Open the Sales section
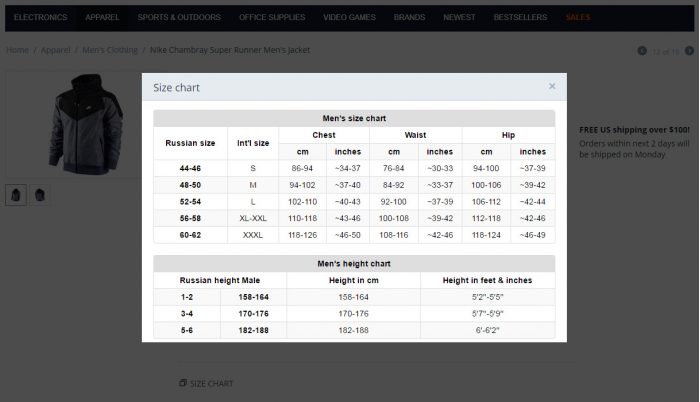This screenshot has height=402, width=700. 578,17
